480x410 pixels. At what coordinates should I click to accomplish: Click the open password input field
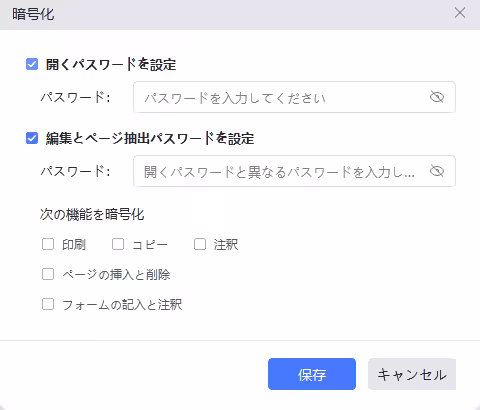pos(294,97)
